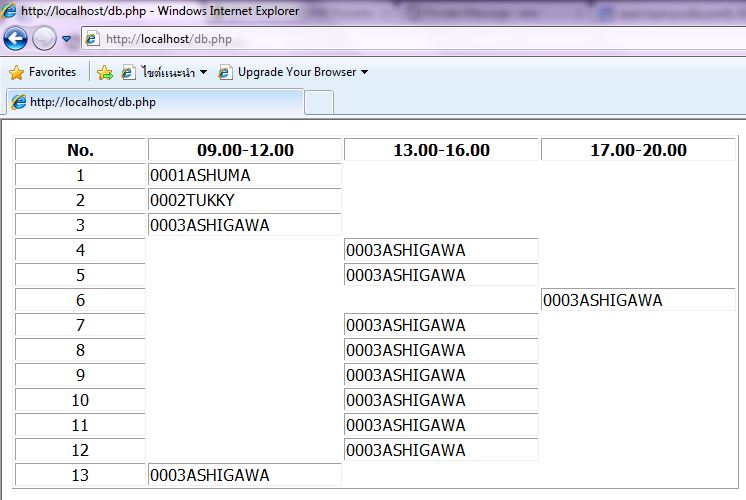Click the Thai suggested sites link icon
This screenshot has width=746, height=500.
point(128,73)
